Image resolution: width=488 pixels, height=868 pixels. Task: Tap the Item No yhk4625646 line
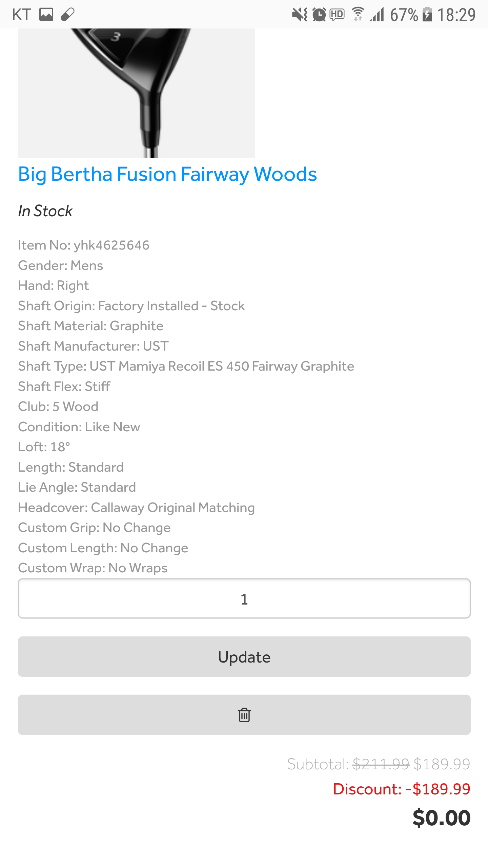pyautogui.click(x=84, y=245)
